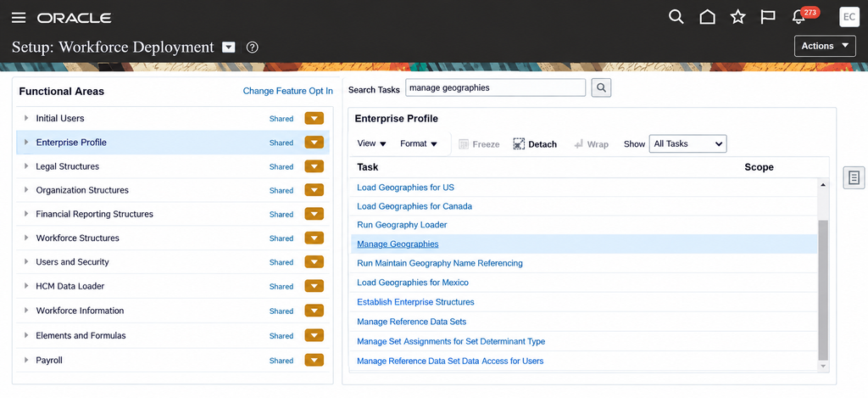This screenshot has width=868, height=398.
Task: Click the Wrap toolbar button
Action: pyautogui.click(x=591, y=144)
